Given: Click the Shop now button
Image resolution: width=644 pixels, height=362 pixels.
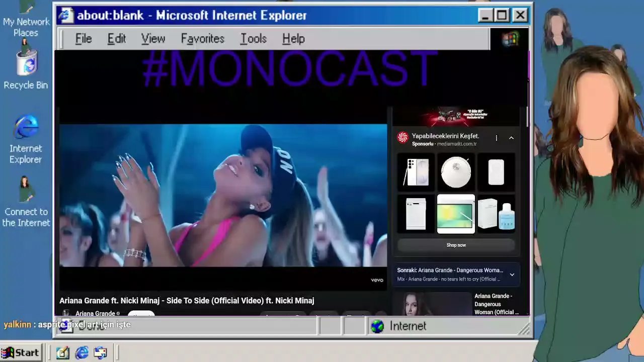Looking at the screenshot, I should pyautogui.click(x=456, y=245).
